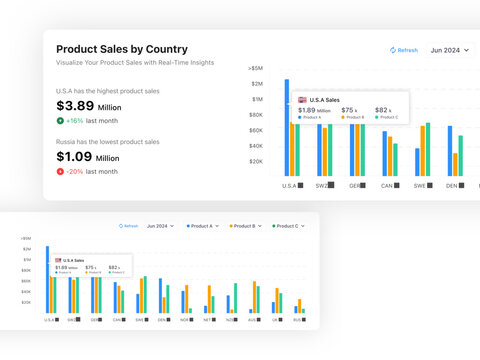Click the DEN axis label in top chart
The height and width of the screenshot is (360, 480).
click(x=455, y=186)
